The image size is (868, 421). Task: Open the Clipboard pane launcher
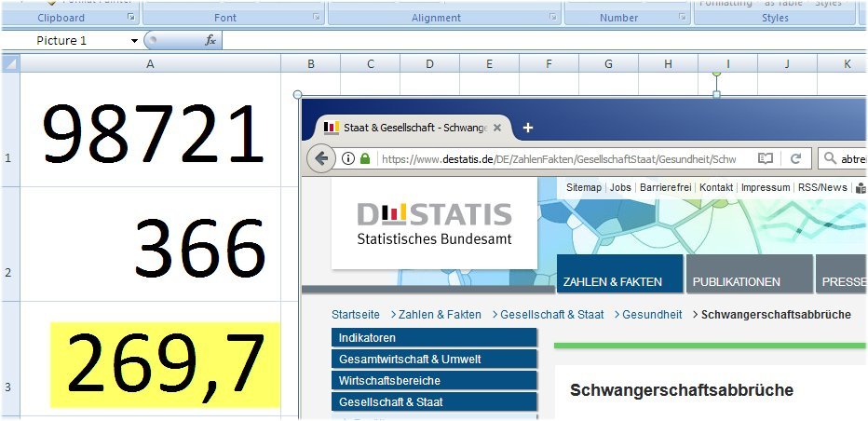coord(131,18)
